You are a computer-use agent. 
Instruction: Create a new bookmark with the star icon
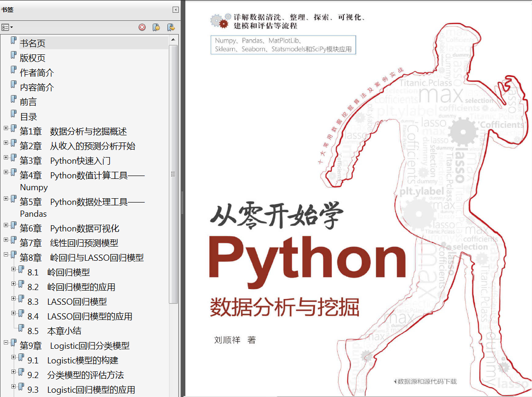point(156,27)
